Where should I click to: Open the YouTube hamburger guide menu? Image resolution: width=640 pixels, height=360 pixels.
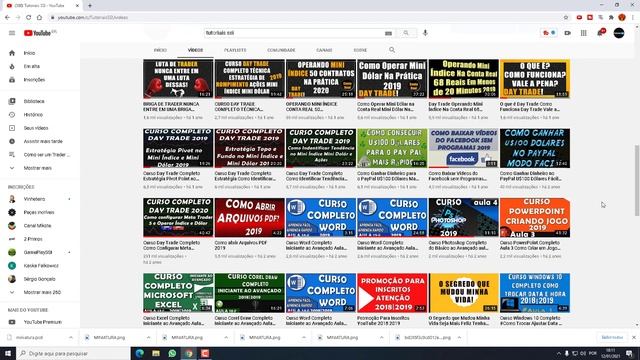(12, 33)
